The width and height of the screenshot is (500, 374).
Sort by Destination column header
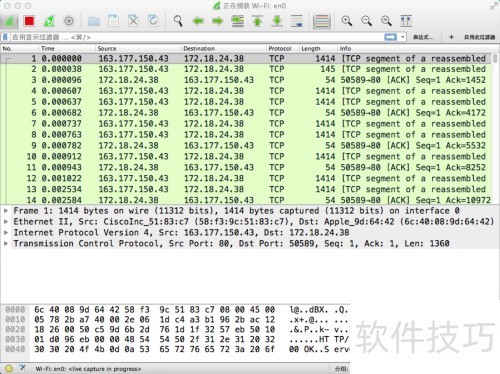pos(224,49)
